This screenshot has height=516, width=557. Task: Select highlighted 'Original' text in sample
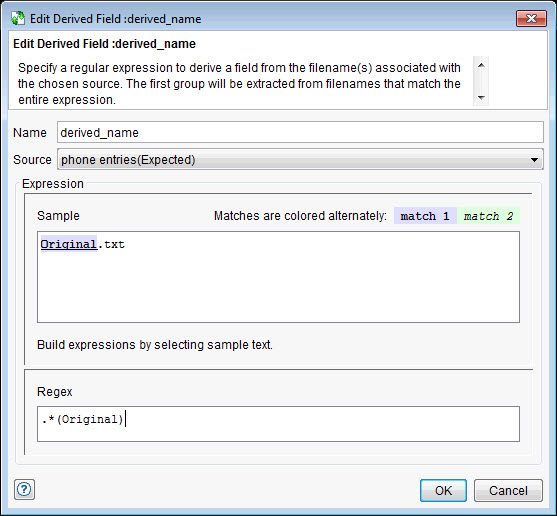point(69,244)
